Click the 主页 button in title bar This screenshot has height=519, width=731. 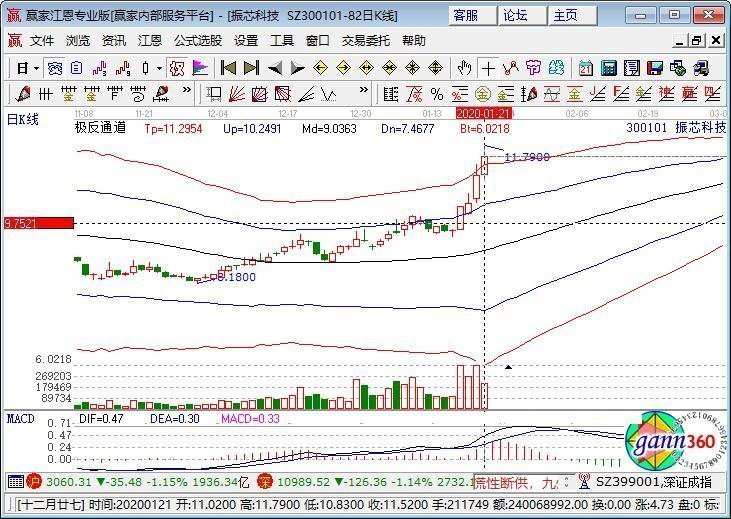pos(572,15)
